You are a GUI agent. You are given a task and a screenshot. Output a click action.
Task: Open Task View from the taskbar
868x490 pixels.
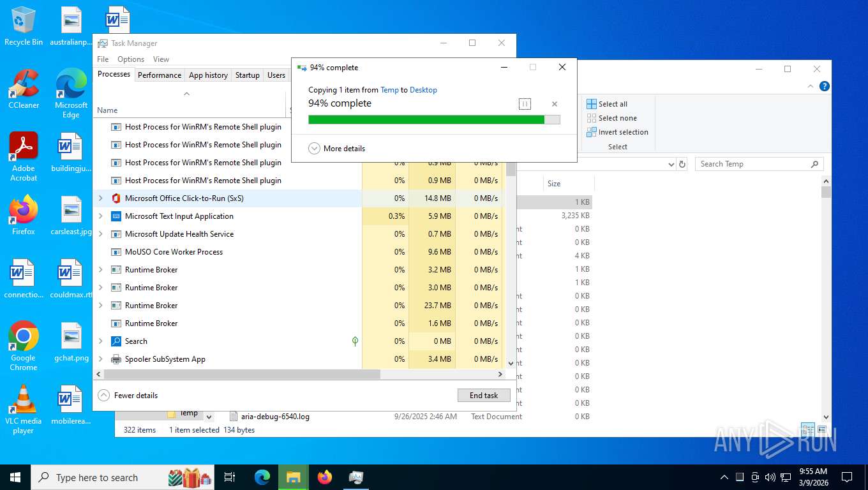230,477
